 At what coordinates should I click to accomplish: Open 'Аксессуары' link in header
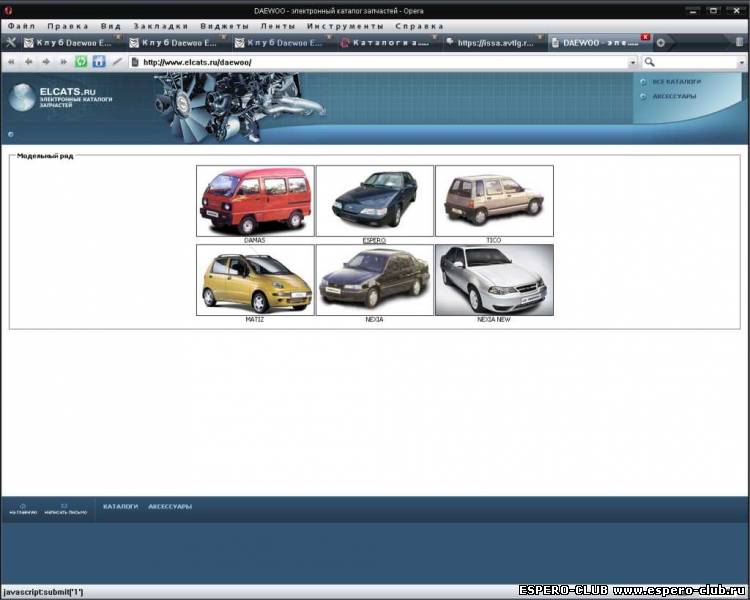tap(674, 96)
